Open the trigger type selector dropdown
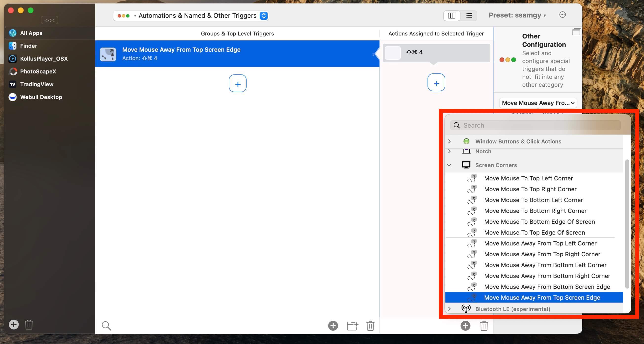Viewport: 644px width, 344px height. pyautogui.click(x=191, y=16)
